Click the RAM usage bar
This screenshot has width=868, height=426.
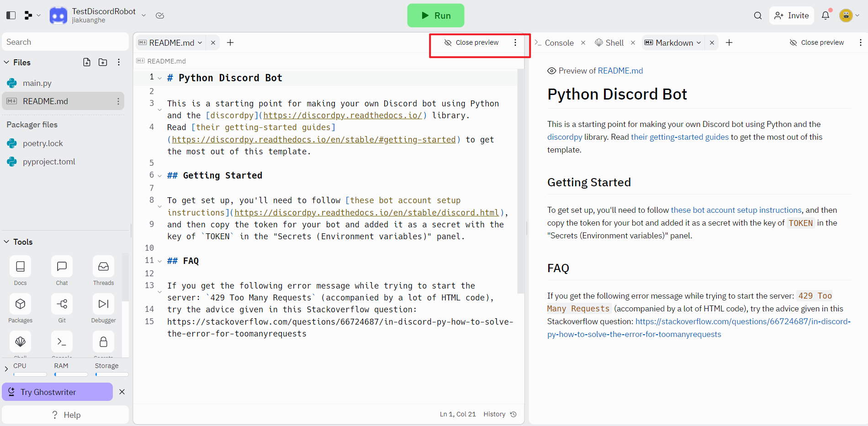point(71,374)
